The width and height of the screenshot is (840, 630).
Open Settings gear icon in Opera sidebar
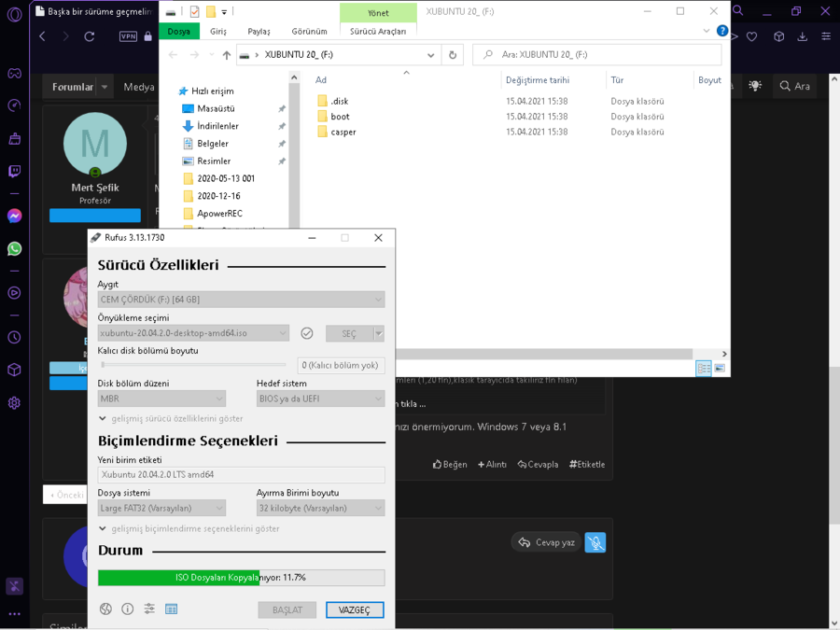(x=14, y=403)
